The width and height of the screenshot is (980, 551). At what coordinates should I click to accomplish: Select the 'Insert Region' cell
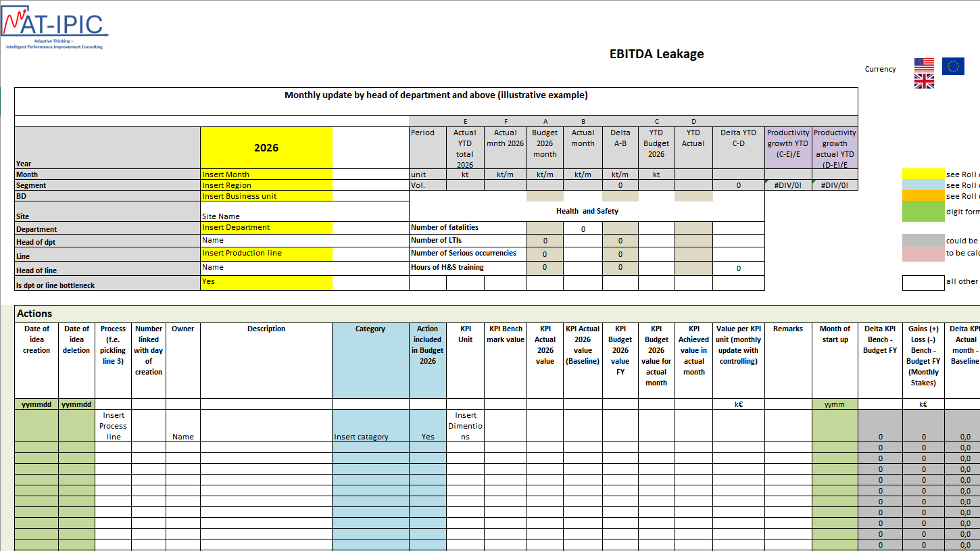pyautogui.click(x=266, y=185)
